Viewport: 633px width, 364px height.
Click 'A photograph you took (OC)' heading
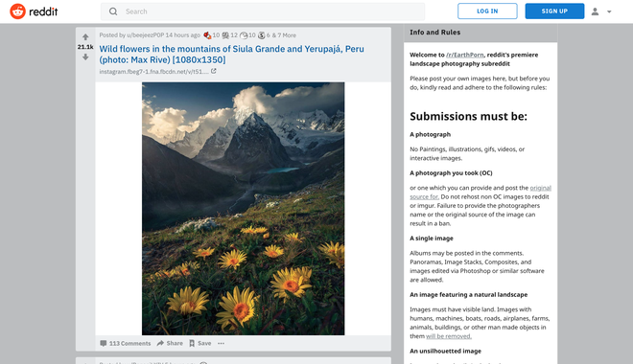coord(451,173)
